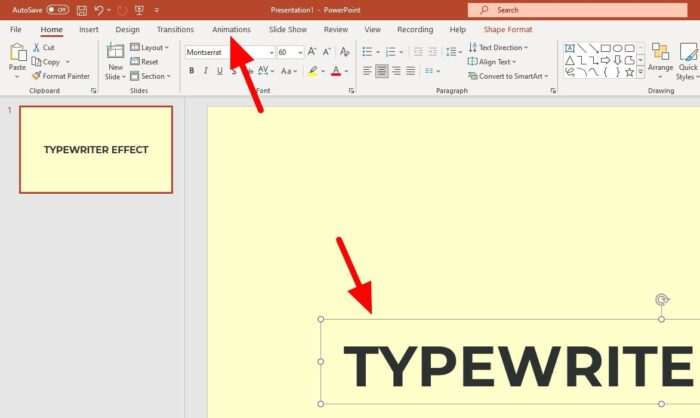Screen dimensions: 700x418
Task: Switch to the Transitions tab
Action: [175, 29]
